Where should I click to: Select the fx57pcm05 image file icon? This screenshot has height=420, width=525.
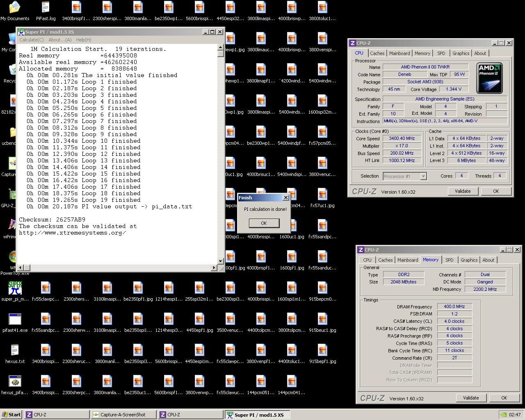(322, 132)
